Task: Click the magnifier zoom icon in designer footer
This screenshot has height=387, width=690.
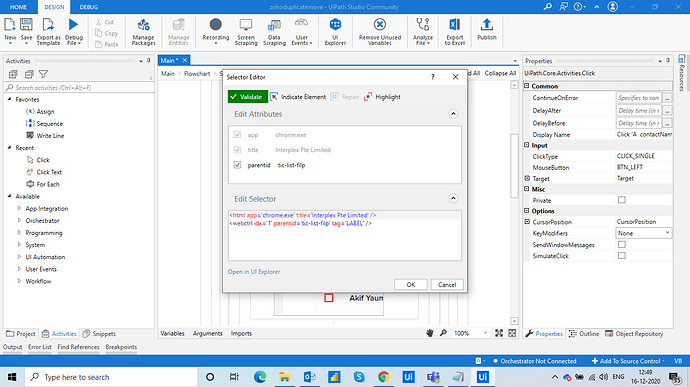Action: click(x=443, y=333)
